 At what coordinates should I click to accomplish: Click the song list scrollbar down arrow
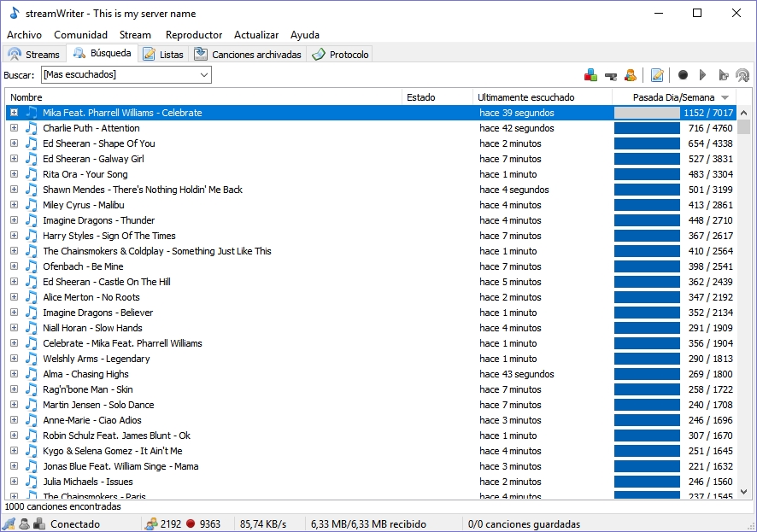(x=743, y=492)
